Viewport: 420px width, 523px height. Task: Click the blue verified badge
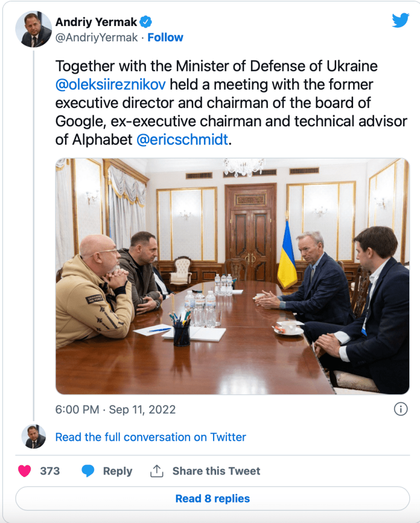coord(146,21)
